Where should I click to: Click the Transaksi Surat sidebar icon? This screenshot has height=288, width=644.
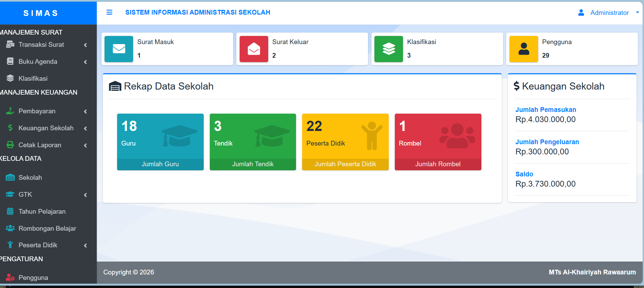[x=10, y=44]
